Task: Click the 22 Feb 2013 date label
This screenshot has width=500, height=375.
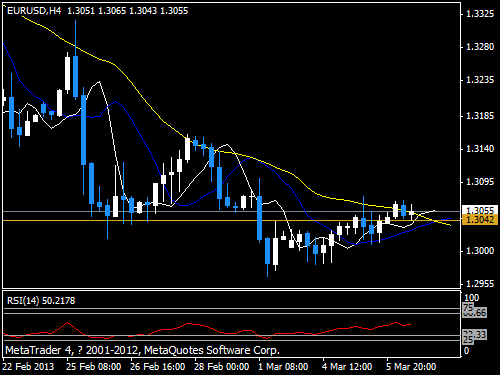Action: click(x=28, y=367)
